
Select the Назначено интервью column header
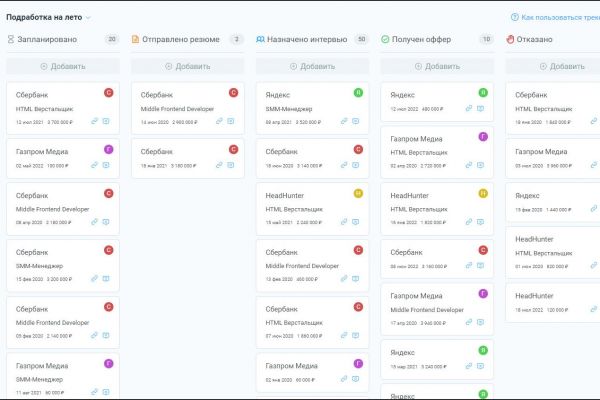pyautogui.click(x=307, y=39)
